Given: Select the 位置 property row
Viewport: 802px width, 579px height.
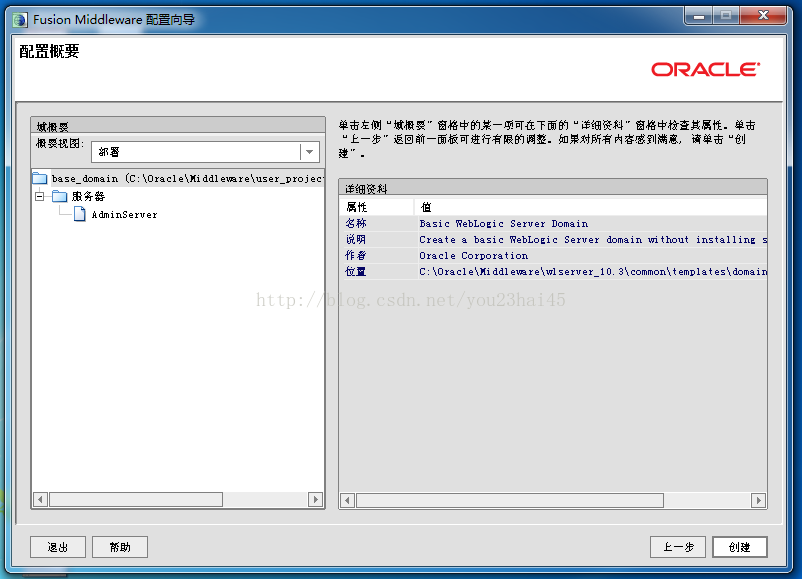Looking at the screenshot, I should point(553,272).
